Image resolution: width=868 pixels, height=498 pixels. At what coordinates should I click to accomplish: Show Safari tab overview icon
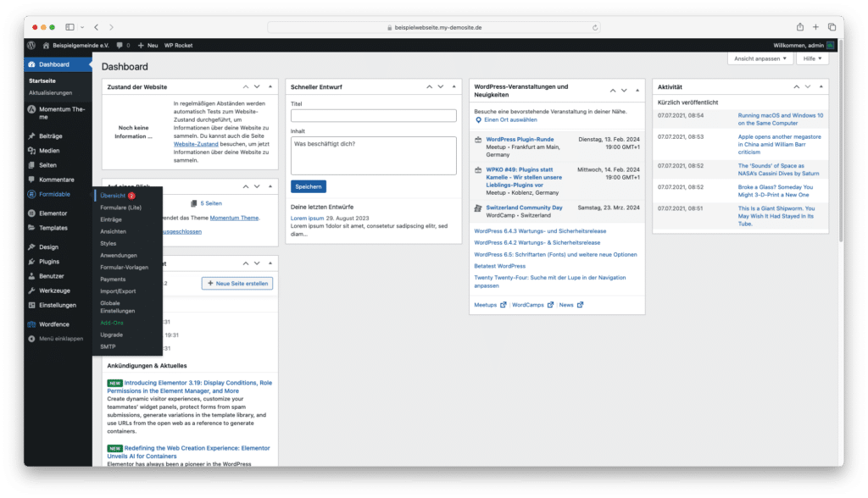tap(832, 27)
